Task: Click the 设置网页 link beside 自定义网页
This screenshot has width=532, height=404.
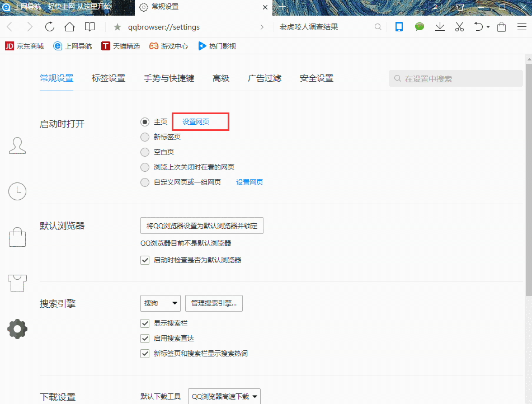Action: pyautogui.click(x=249, y=182)
